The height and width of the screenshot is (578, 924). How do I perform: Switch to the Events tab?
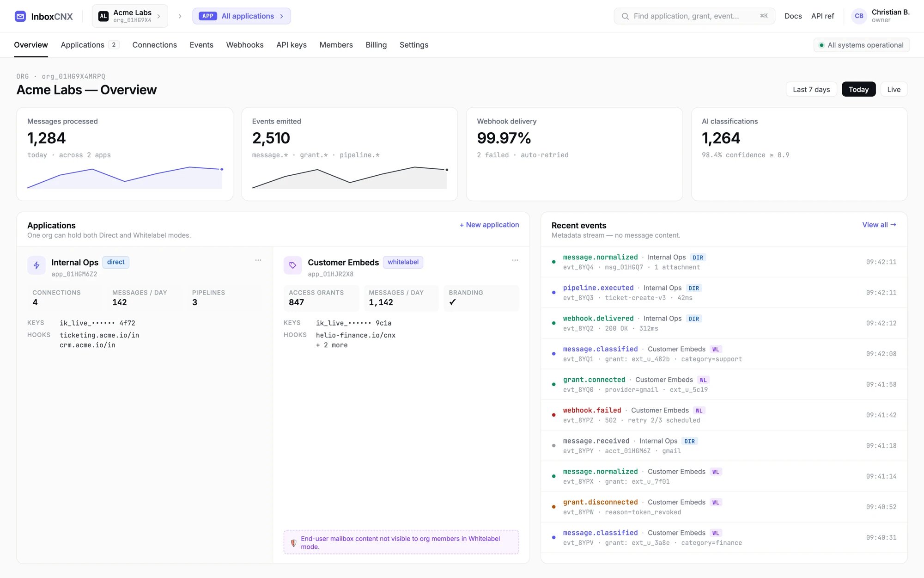click(201, 45)
